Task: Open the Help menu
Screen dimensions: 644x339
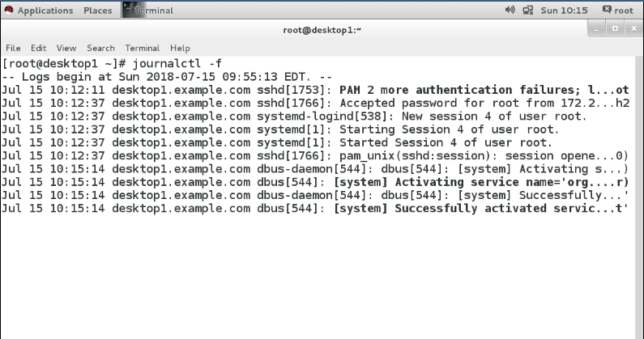Action: (x=180, y=48)
